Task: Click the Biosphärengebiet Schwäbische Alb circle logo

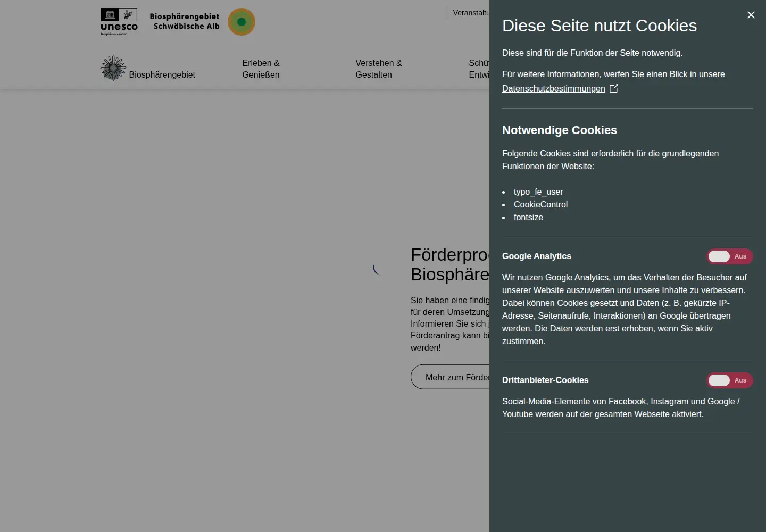Action: 242,22
